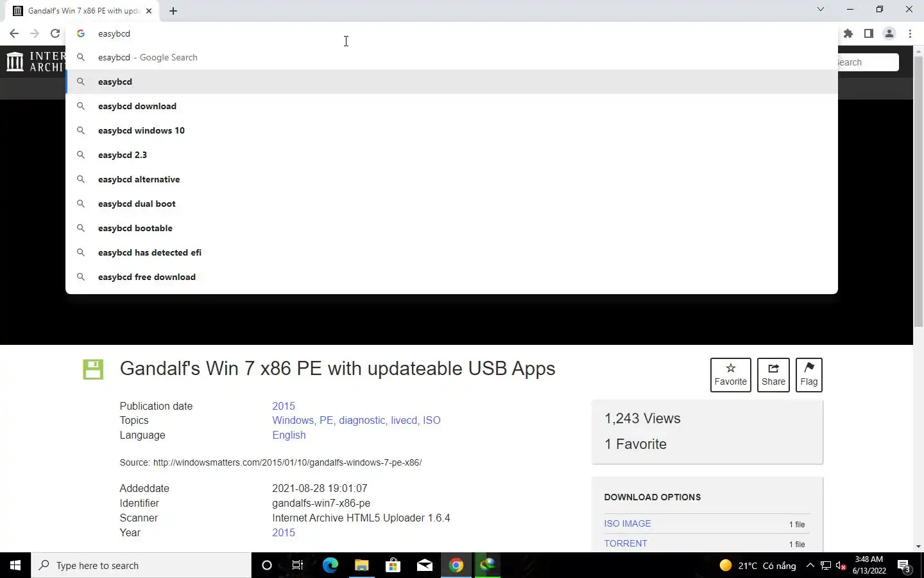Screen dimensions: 924x578
Task: Select the 'easybcd' suggestion
Action: [x=452, y=82]
